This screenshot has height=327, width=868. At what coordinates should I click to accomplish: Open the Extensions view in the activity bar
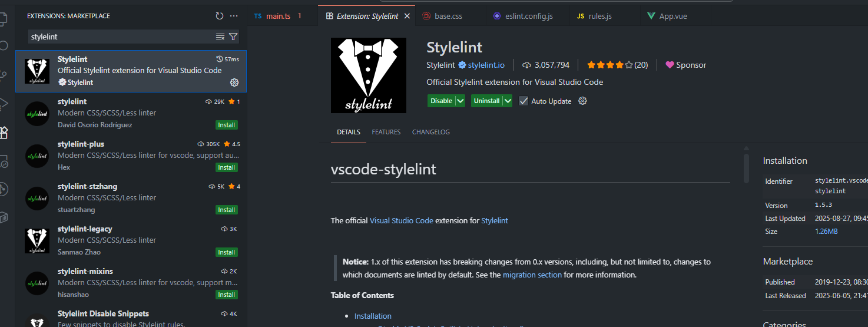[x=4, y=133]
